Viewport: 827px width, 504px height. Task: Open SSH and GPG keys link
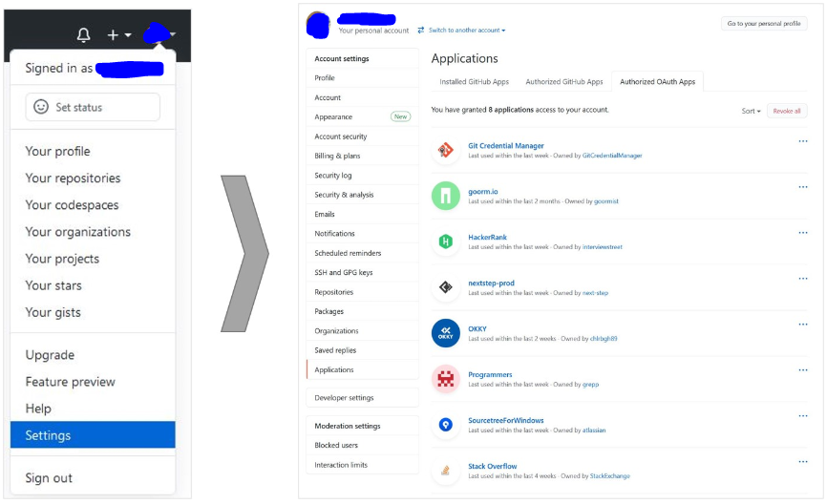click(362, 273)
